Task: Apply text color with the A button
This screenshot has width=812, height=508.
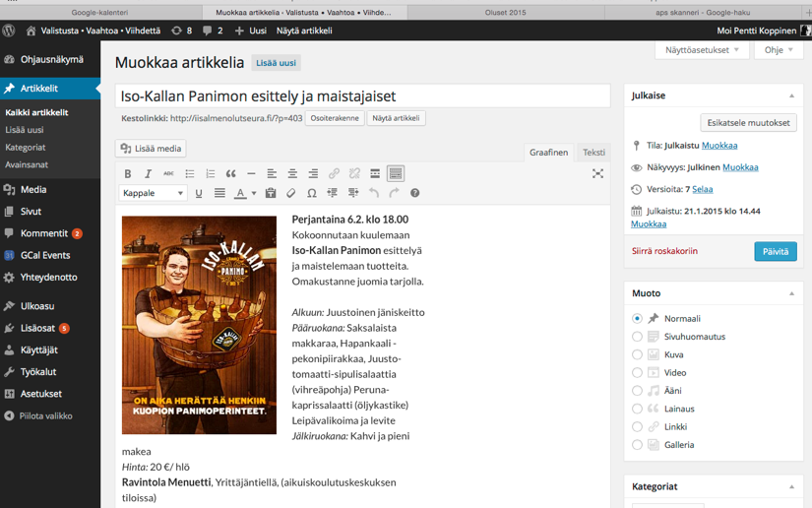Action: 240,193
